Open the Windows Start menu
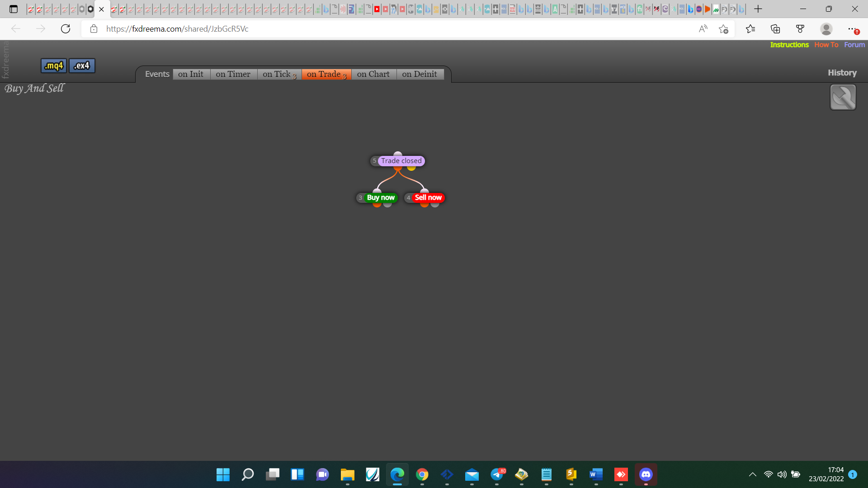 223,474
